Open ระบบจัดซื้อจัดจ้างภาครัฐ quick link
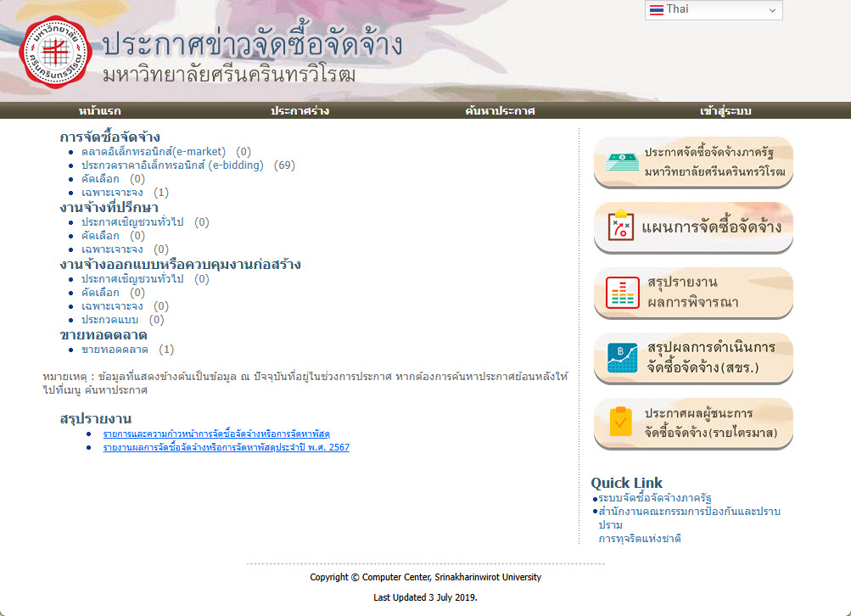 [654, 498]
